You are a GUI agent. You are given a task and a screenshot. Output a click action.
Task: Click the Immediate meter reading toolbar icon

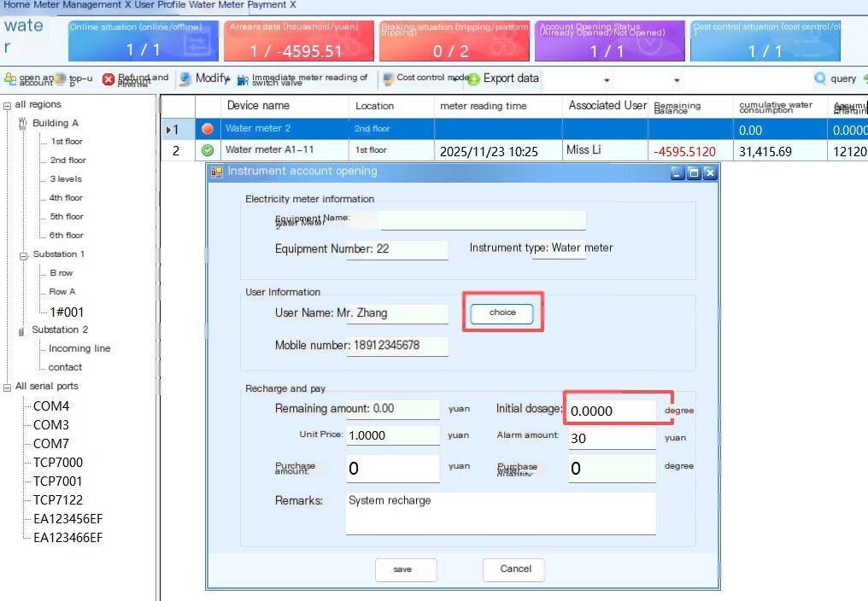click(243, 79)
